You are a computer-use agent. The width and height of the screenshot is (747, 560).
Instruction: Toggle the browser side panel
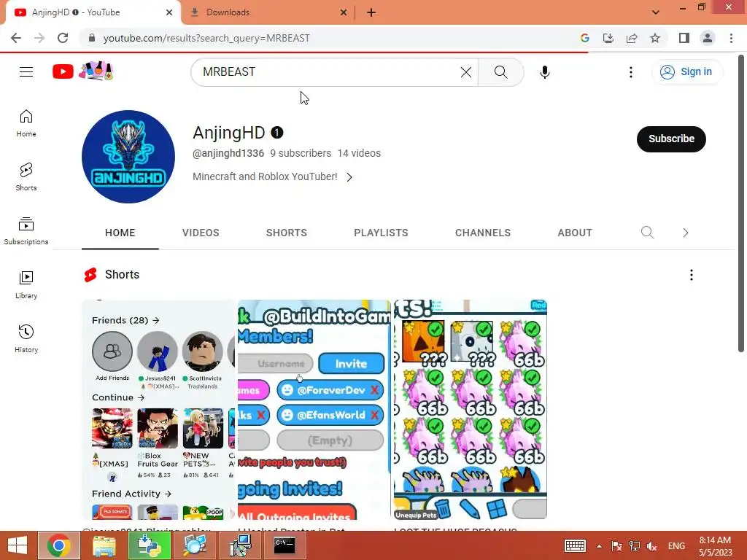click(684, 38)
